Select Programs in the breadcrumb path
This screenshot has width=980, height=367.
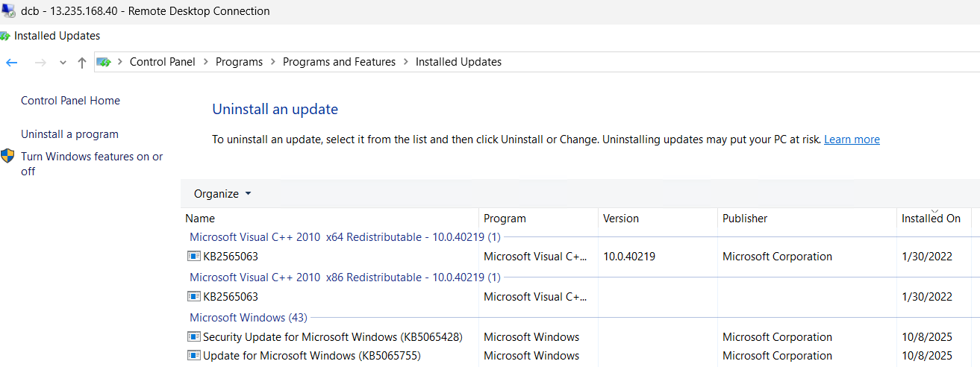click(239, 62)
